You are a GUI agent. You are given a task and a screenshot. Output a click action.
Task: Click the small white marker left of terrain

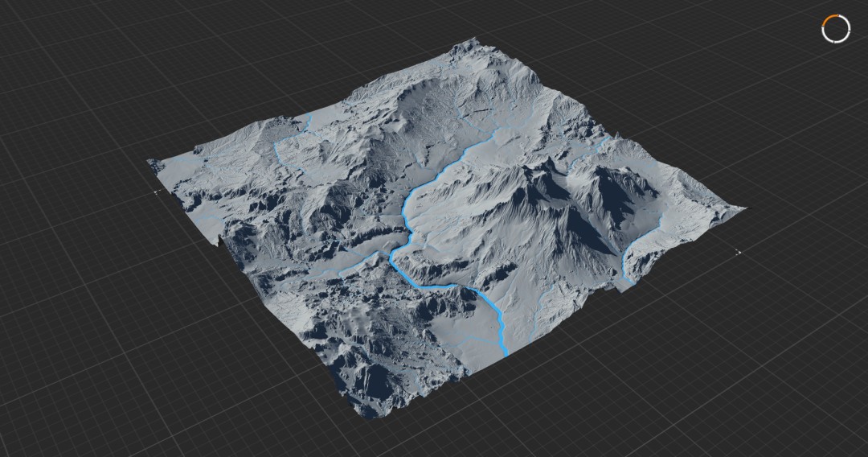click(x=158, y=191)
